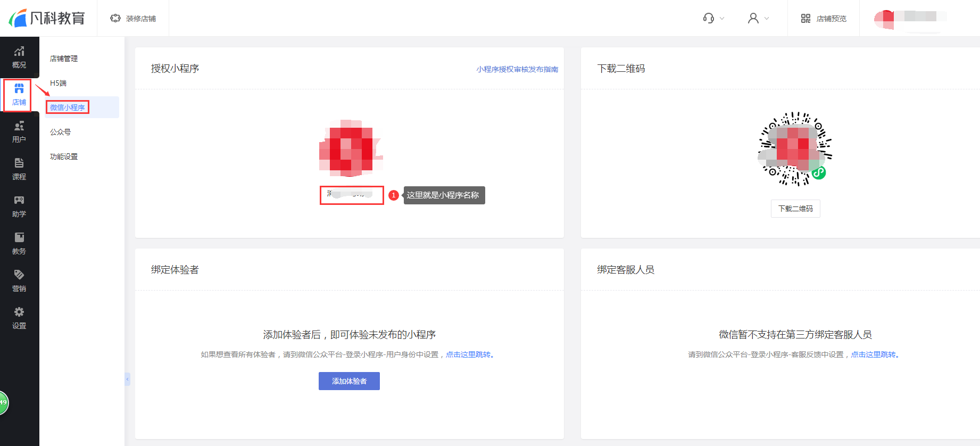980x446 pixels.
Task: Open the 概况 overview sidebar icon
Action: 19,57
